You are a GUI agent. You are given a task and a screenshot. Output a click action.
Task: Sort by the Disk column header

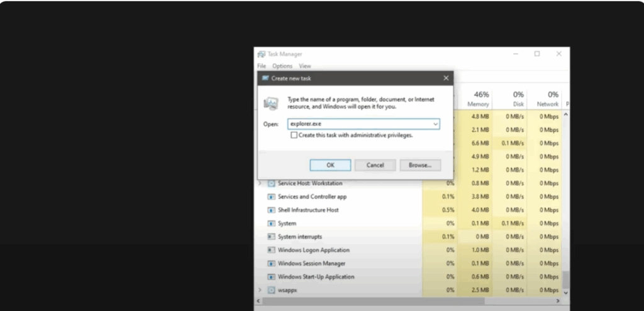coord(509,99)
